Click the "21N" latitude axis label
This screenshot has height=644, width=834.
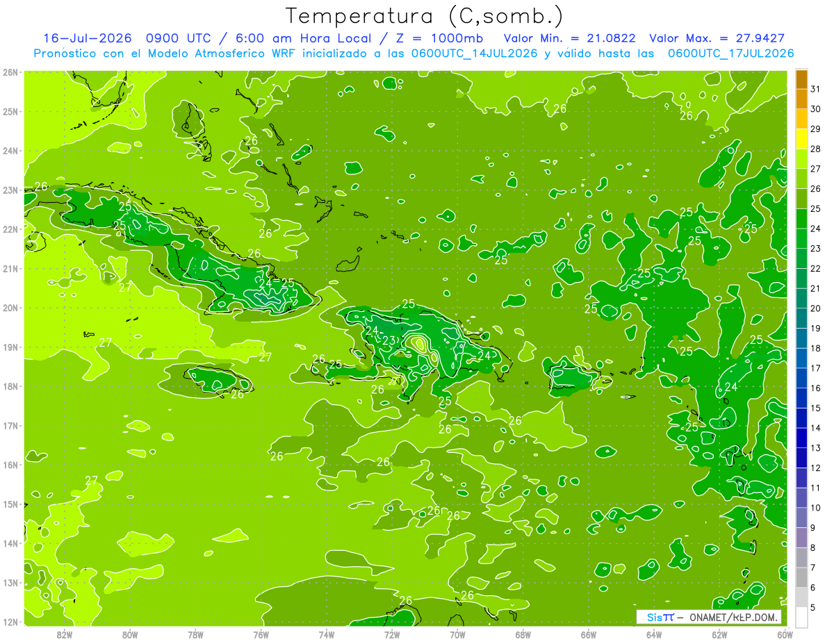(10, 268)
